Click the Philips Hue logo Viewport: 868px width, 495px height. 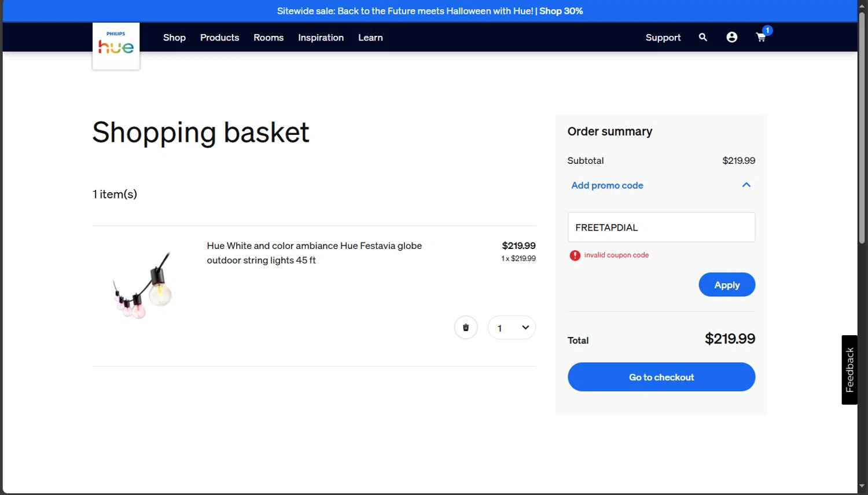[x=116, y=46]
